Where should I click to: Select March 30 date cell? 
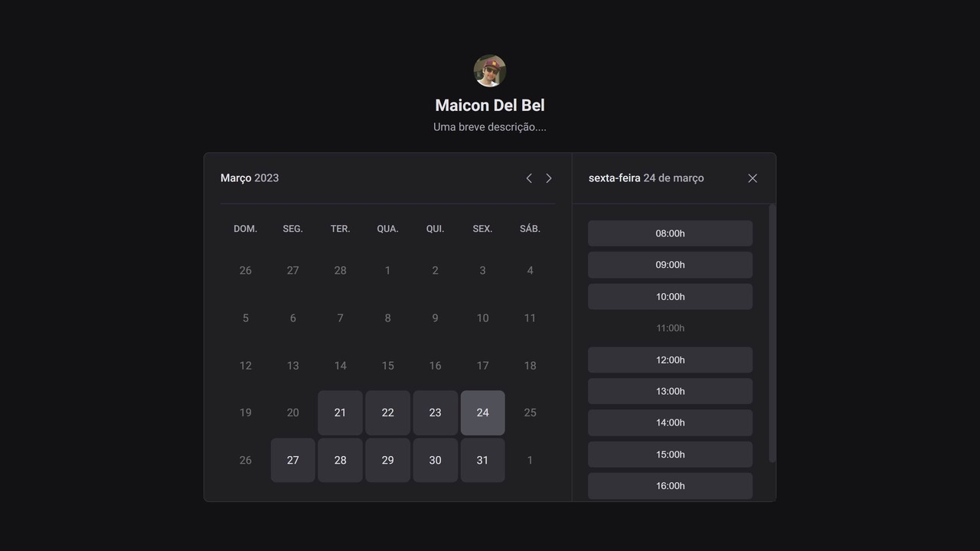[435, 460]
